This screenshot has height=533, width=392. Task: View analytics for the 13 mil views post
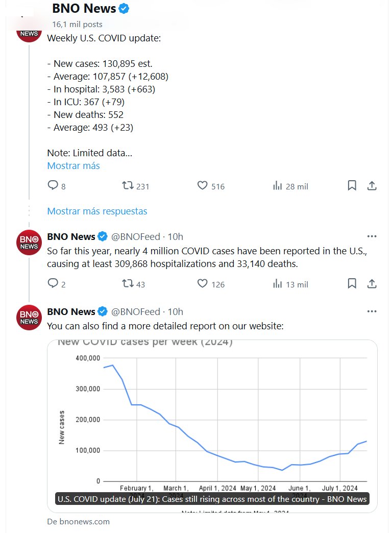[278, 283]
